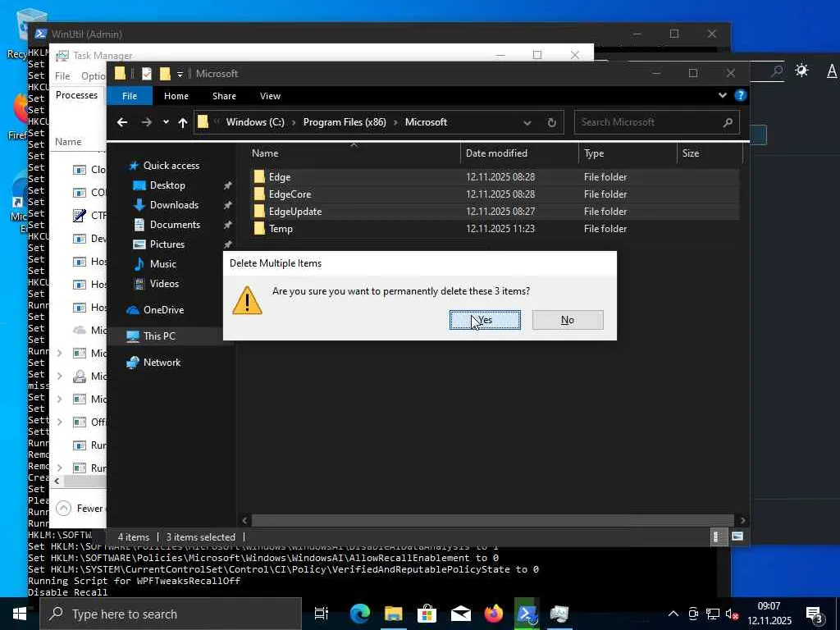Click New folder icon in title bar

coord(165,73)
